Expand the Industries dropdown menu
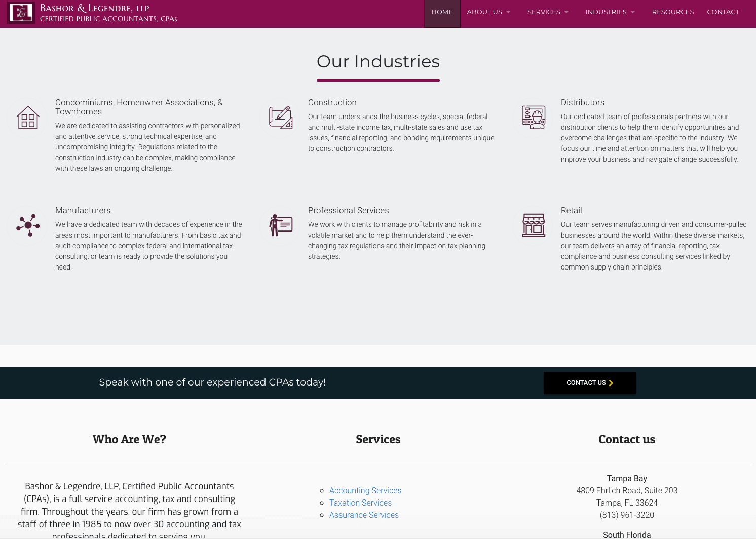Viewport: 756px width, 539px height. pyautogui.click(x=610, y=12)
